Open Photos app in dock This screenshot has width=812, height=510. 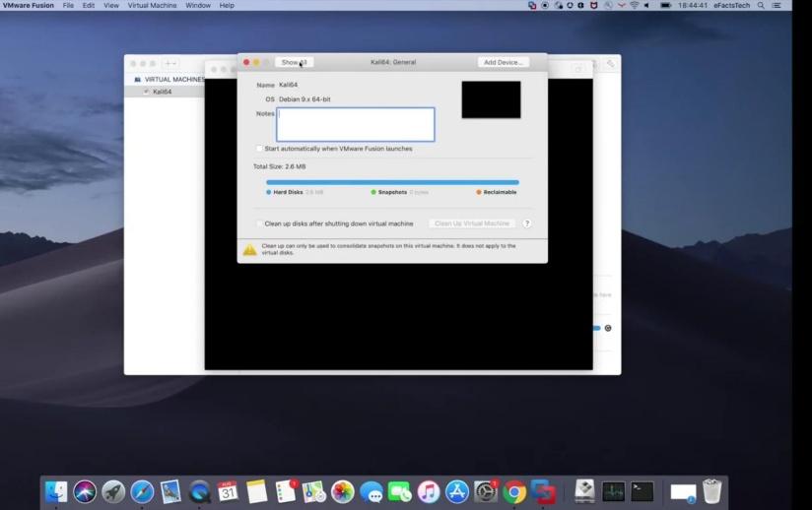pyautogui.click(x=343, y=491)
